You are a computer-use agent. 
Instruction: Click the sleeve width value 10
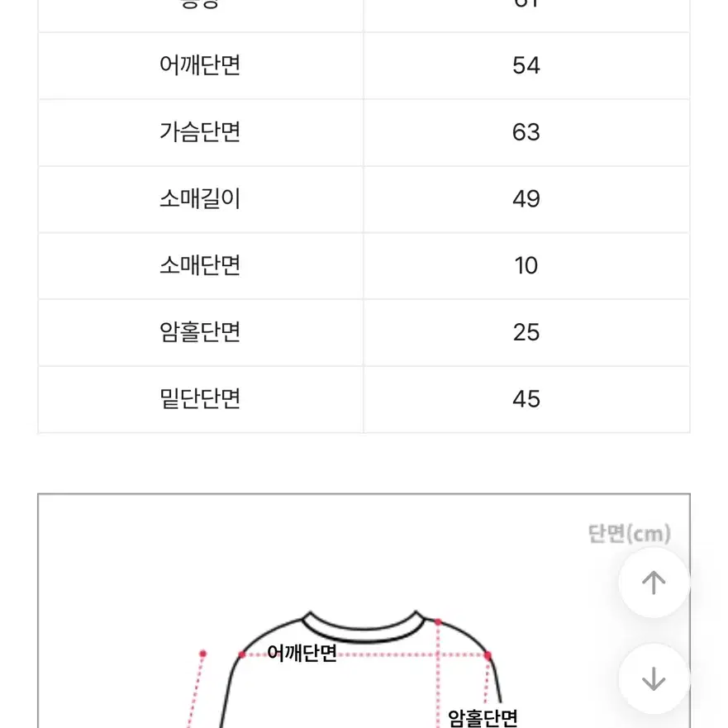point(526,266)
